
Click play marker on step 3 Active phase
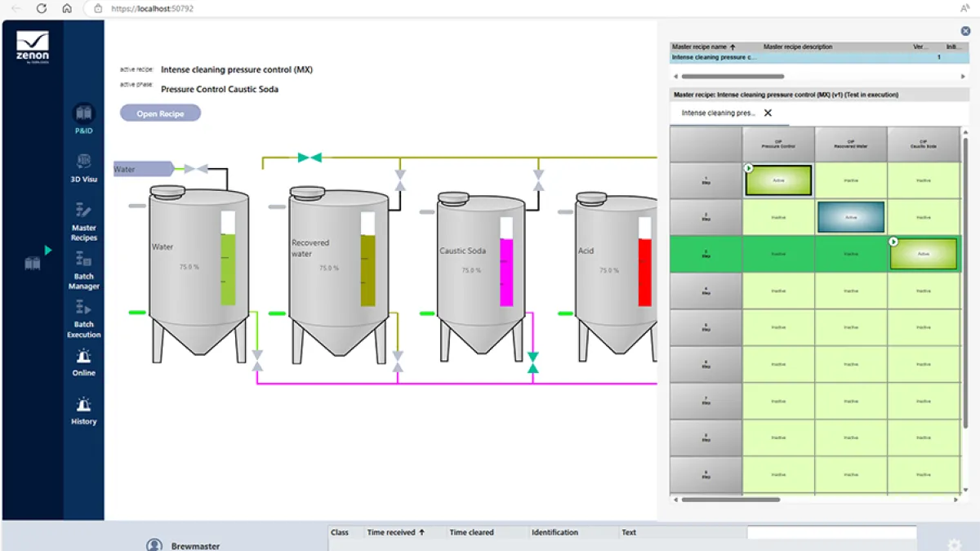pos(893,242)
